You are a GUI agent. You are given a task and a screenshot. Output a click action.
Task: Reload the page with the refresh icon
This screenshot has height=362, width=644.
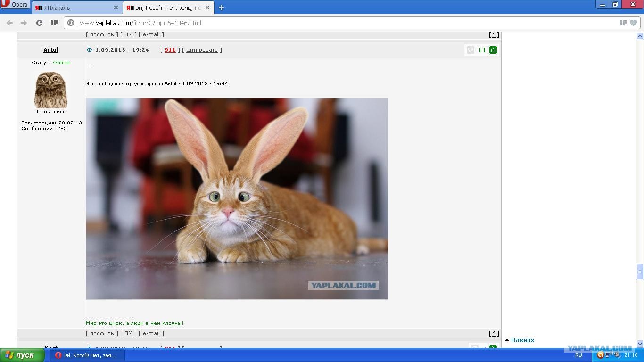39,23
